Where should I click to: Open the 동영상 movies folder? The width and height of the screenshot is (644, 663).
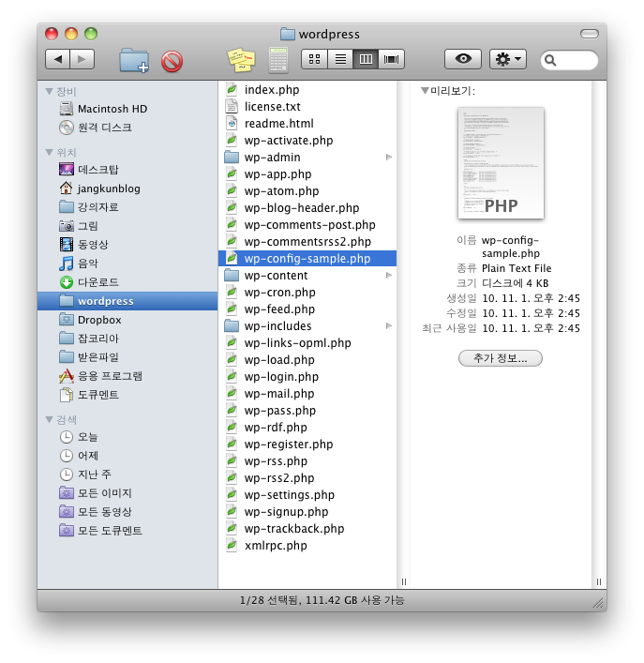point(127,244)
